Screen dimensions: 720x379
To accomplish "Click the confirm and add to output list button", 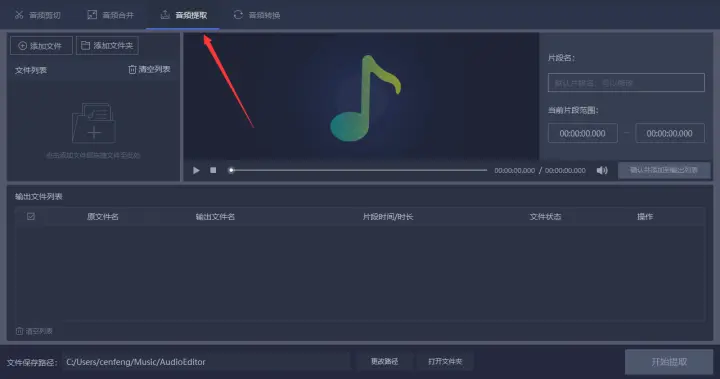I will pyautogui.click(x=664, y=170).
